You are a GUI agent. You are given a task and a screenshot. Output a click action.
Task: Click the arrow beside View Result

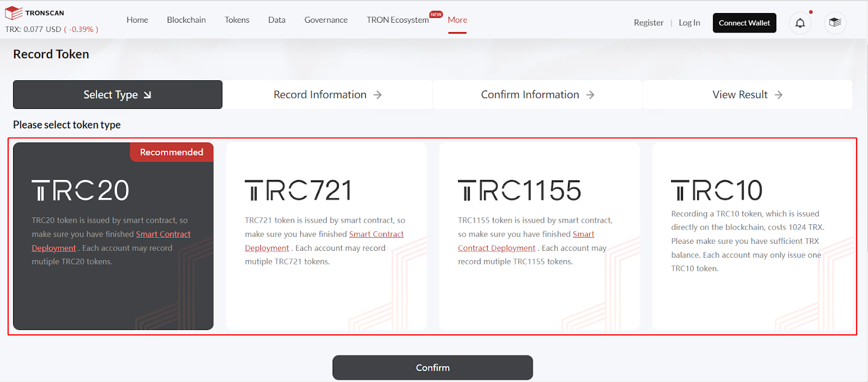pos(778,95)
